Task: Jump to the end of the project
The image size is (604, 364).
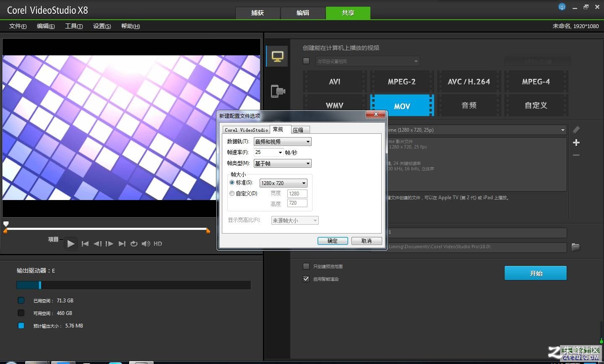Action: (x=122, y=244)
